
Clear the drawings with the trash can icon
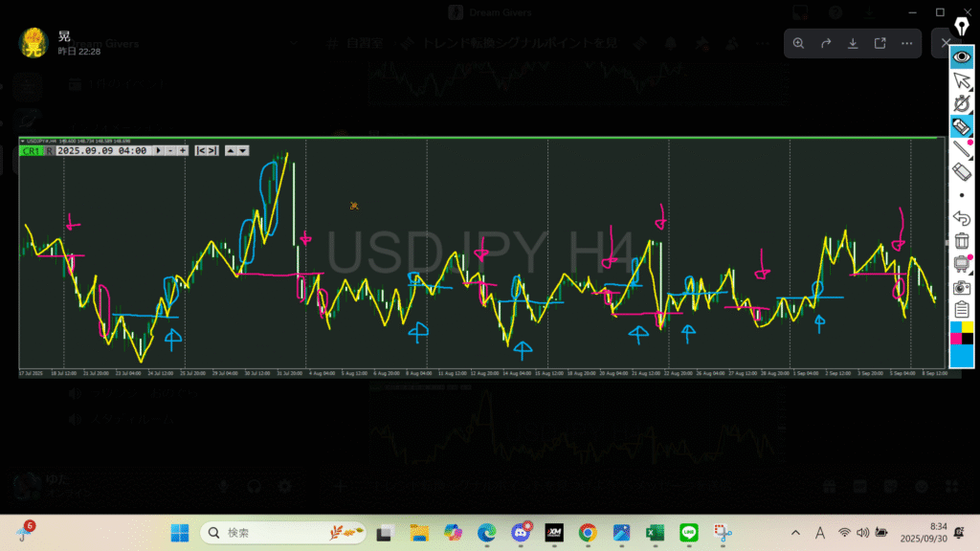coord(962,241)
